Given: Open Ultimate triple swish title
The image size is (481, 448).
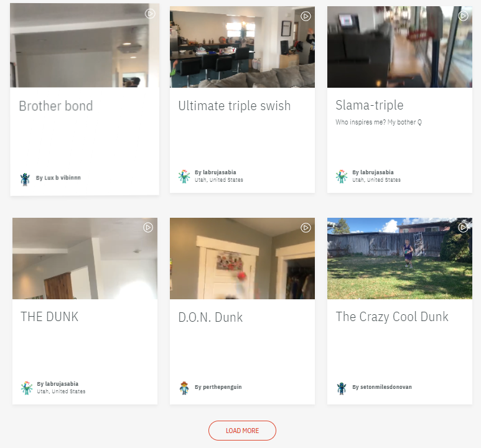Looking at the screenshot, I should pyautogui.click(x=235, y=106).
